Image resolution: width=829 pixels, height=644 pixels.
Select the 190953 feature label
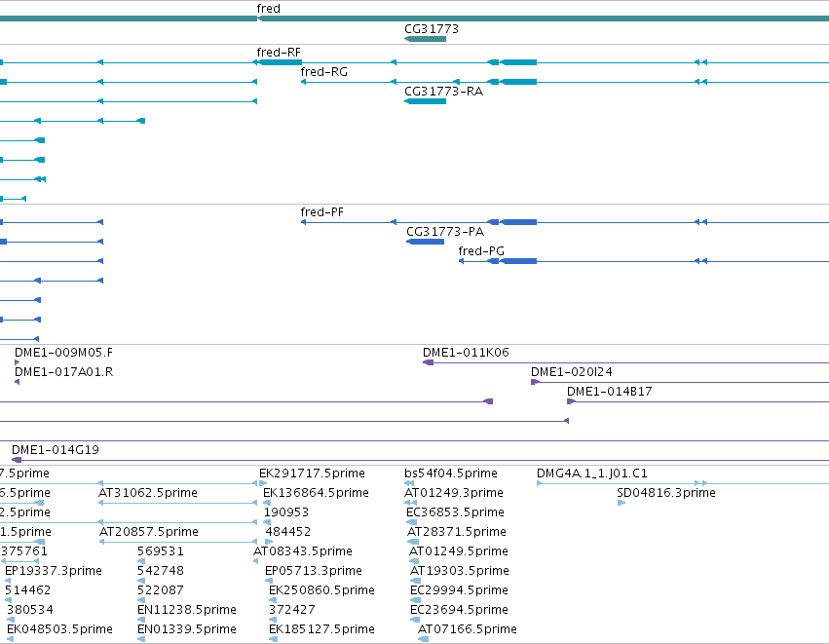[286, 512]
